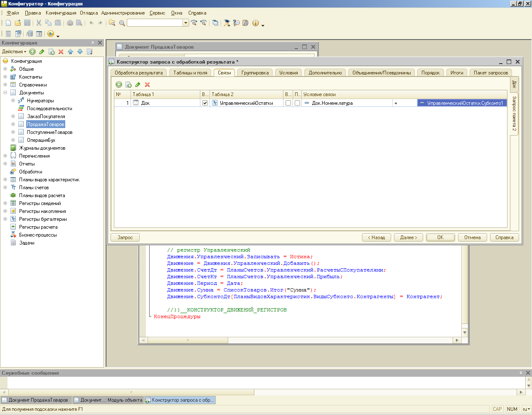532x415 pixels.
Task: Open the search field dropdown arrow
Action: pyautogui.click(x=186, y=23)
